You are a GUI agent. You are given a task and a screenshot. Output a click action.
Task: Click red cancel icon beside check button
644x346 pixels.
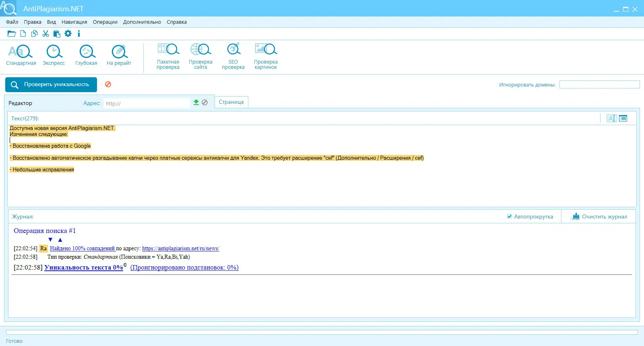pos(108,84)
